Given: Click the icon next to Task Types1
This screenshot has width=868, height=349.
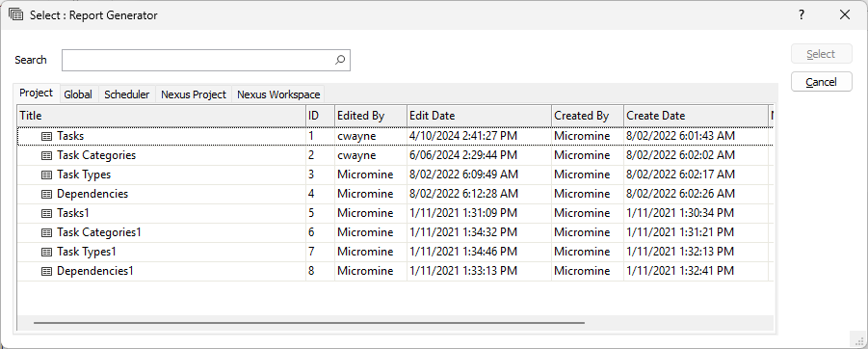Looking at the screenshot, I should pyautogui.click(x=46, y=252).
